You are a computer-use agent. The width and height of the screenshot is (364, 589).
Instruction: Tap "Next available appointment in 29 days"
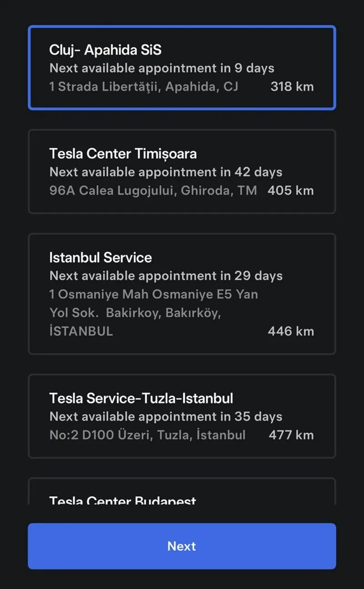[x=166, y=276]
